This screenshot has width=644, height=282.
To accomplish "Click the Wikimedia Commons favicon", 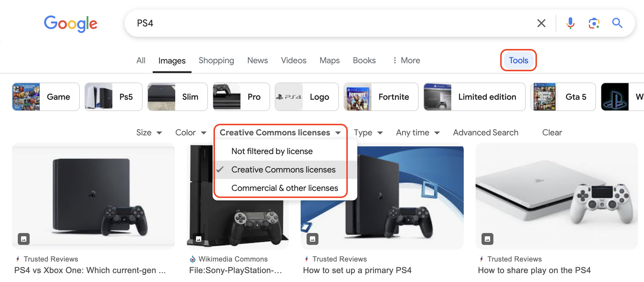I will click(193, 259).
